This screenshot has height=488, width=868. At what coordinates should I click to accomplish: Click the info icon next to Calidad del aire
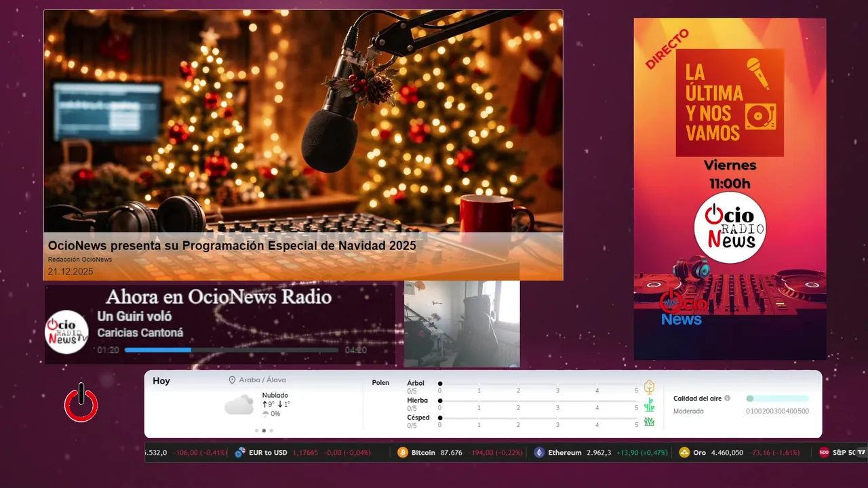tap(727, 399)
